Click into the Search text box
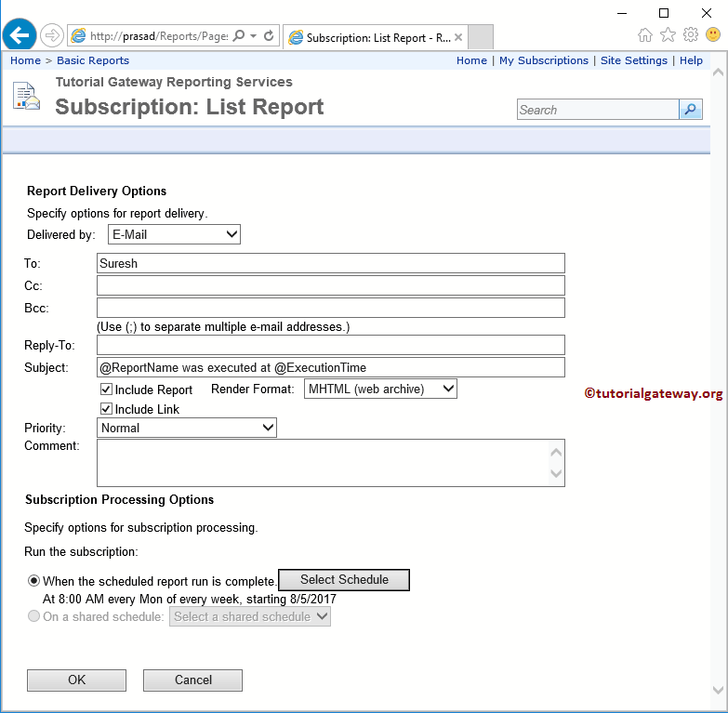Image resolution: width=728 pixels, height=713 pixels. click(598, 110)
